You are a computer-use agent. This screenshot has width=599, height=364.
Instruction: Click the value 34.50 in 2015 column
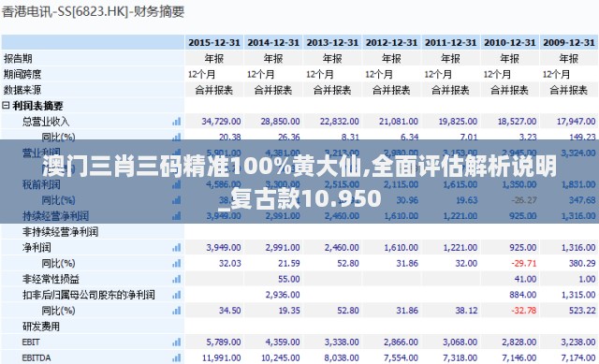click(230, 311)
